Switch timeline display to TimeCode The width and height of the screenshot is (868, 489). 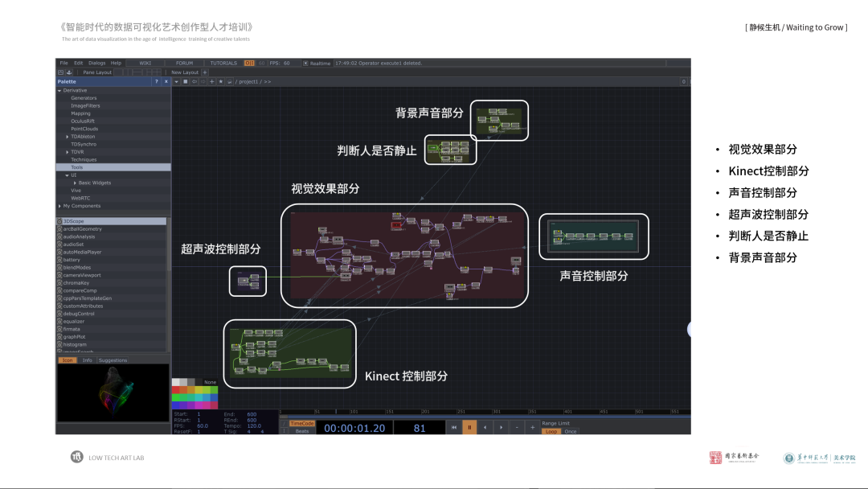tap(302, 423)
